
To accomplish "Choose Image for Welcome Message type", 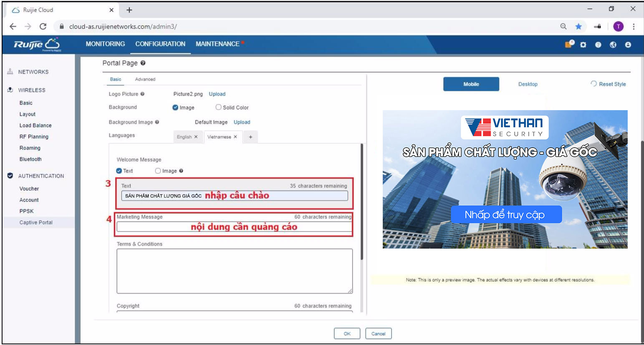I will point(158,171).
